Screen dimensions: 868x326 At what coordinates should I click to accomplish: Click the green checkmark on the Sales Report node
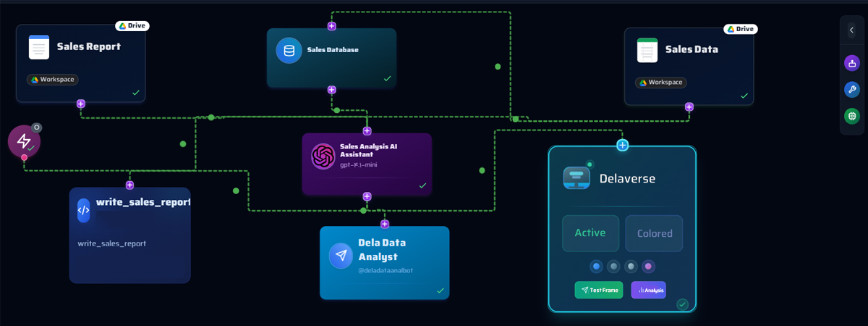pos(136,93)
